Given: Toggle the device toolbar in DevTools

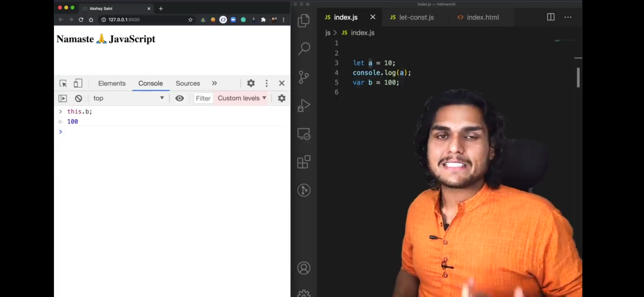Looking at the screenshot, I should [78, 83].
